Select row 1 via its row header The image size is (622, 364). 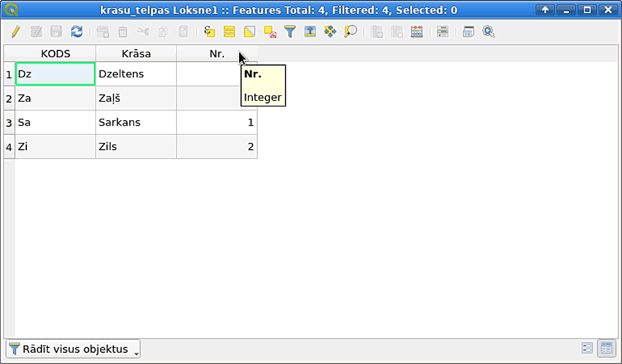point(9,74)
